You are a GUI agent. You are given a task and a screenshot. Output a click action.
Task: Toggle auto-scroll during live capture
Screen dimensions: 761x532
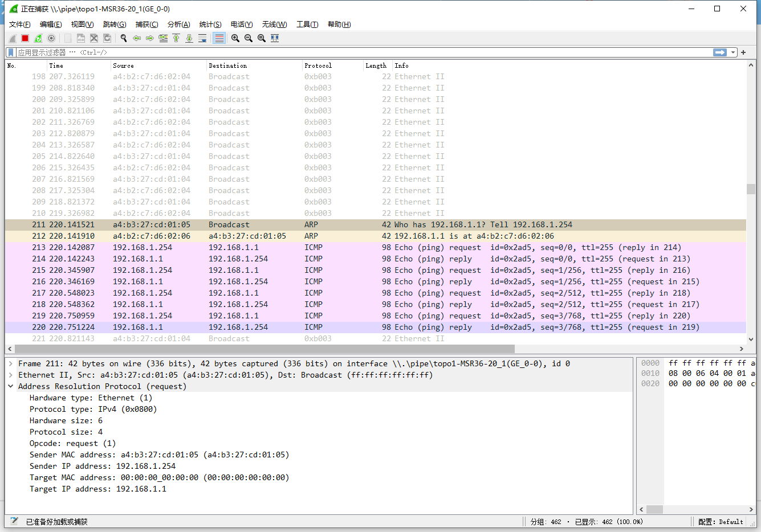coord(202,38)
